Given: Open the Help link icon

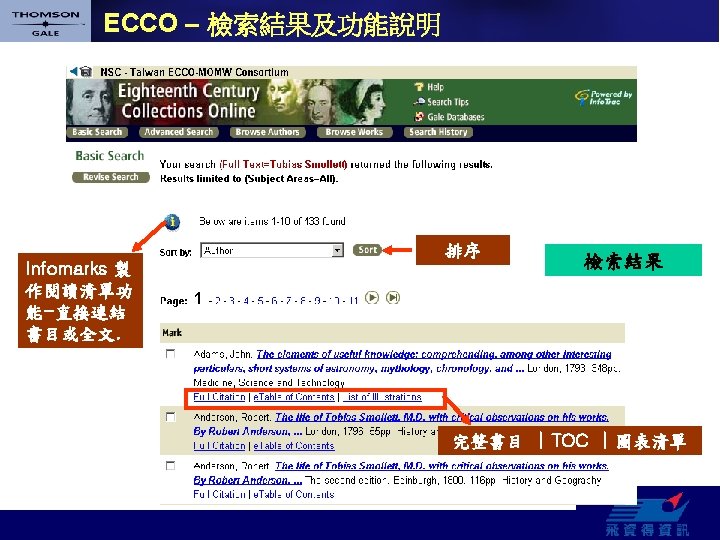Looking at the screenshot, I should pyautogui.click(x=419, y=87).
